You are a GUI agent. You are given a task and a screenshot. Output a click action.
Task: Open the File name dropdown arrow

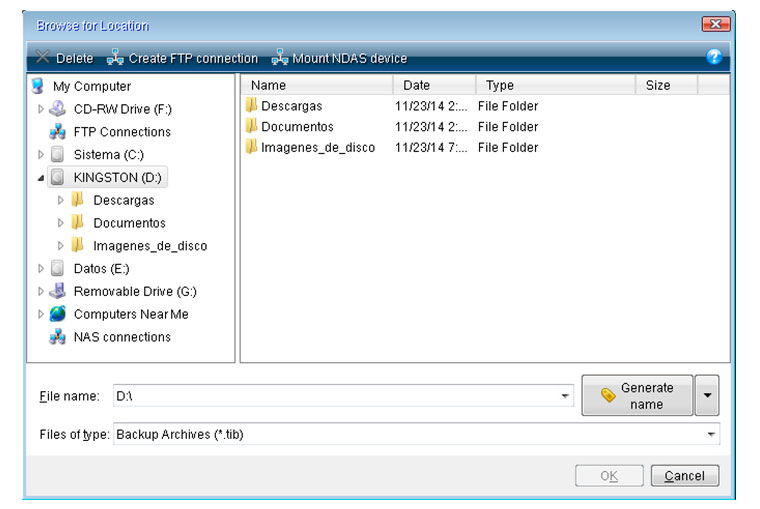click(x=565, y=396)
